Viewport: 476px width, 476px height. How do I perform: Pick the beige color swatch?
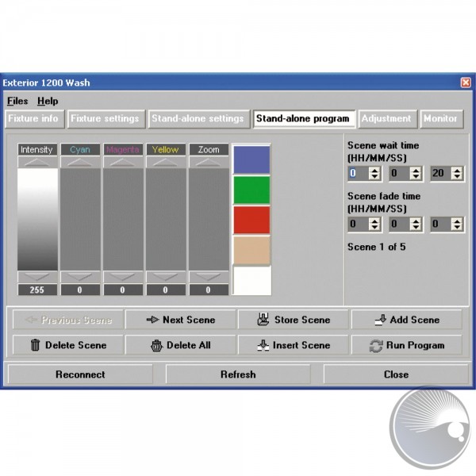[x=251, y=250]
